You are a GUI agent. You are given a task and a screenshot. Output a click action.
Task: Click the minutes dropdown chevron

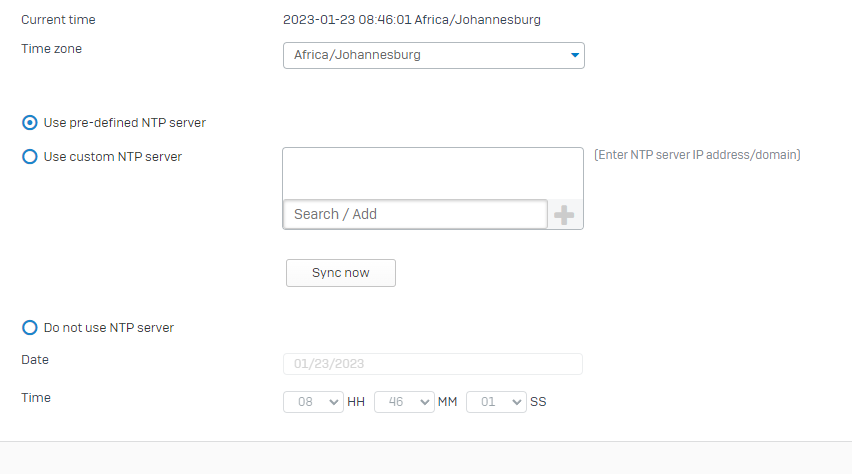pyautogui.click(x=425, y=402)
